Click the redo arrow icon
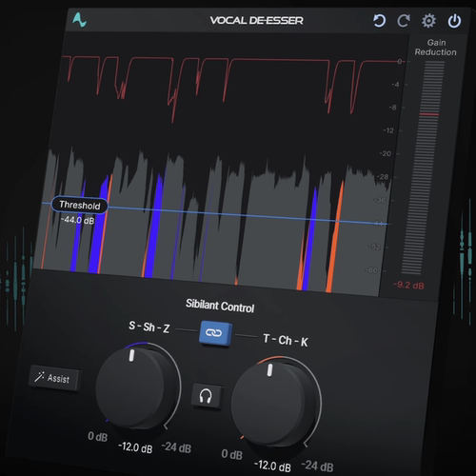Image resolution: width=476 pixels, height=476 pixels. click(x=404, y=21)
